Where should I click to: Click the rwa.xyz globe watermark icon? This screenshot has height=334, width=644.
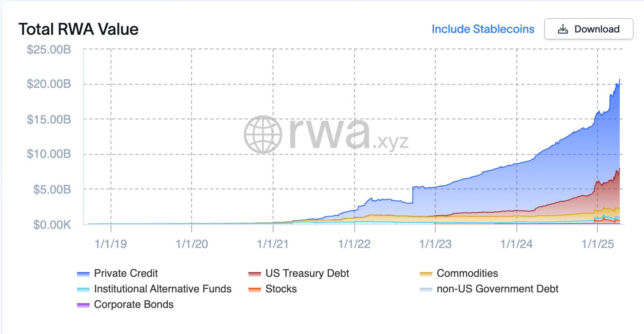[x=261, y=135]
